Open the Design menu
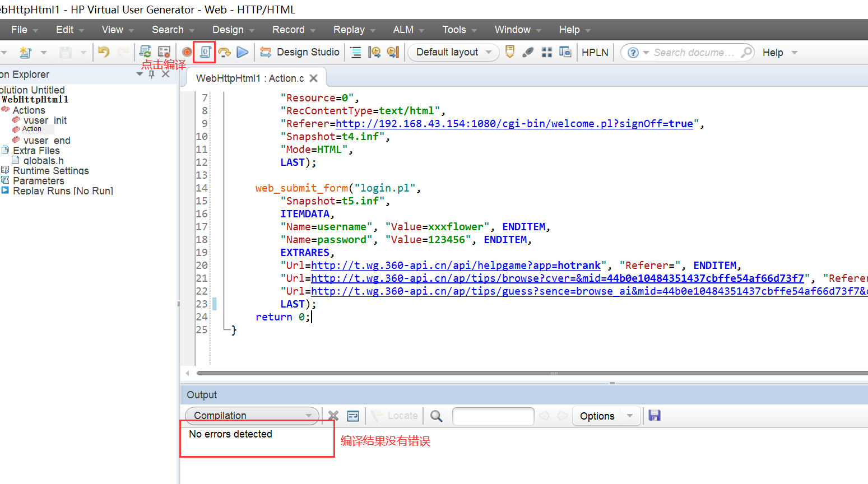868x484 pixels. pyautogui.click(x=233, y=30)
